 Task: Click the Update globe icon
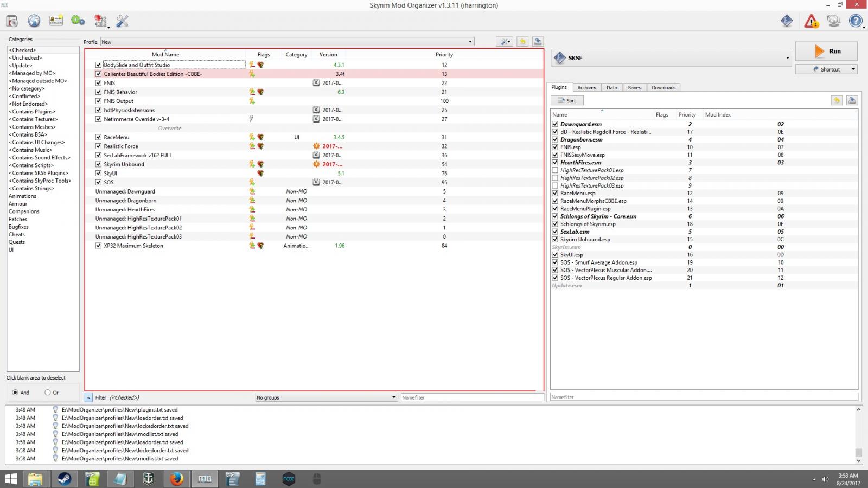click(833, 21)
